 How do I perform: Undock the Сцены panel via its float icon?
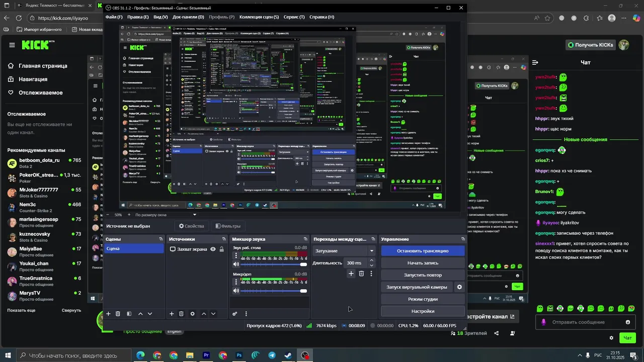tap(161, 239)
